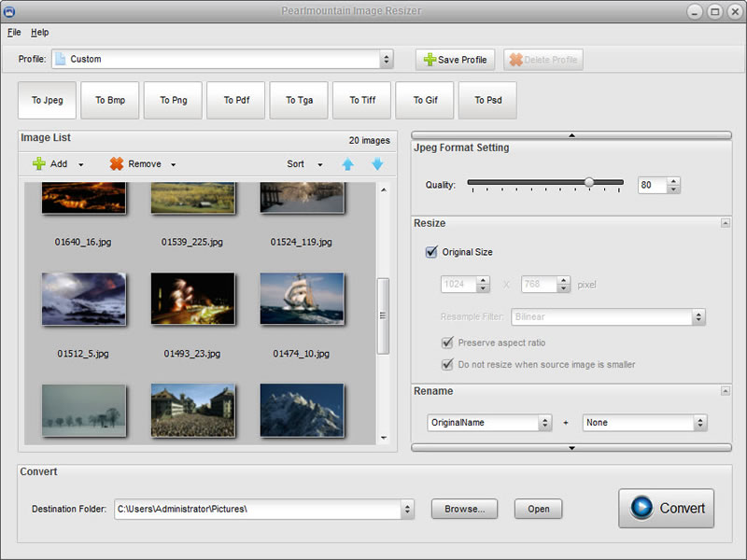747x560 pixels.
Task: Open the Destination Folder path dropdown
Action: tap(407, 509)
